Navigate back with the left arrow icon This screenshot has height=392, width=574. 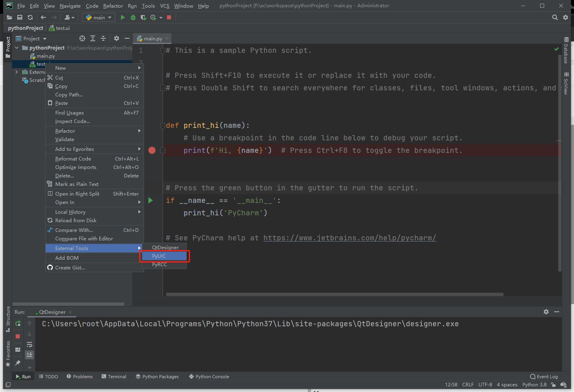[43, 17]
